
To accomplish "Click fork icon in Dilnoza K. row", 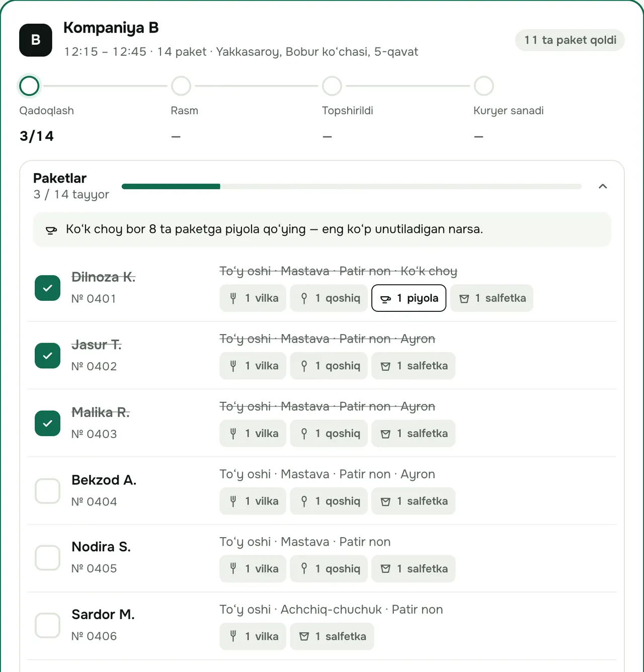I will [233, 298].
